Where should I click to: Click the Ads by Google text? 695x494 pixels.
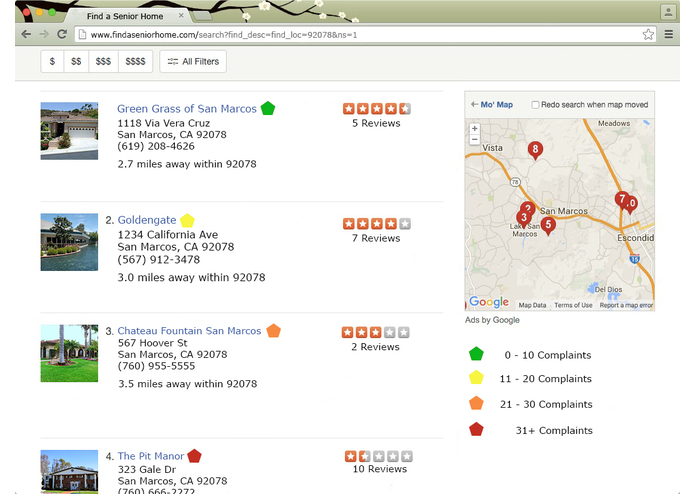(x=492, y=320)
